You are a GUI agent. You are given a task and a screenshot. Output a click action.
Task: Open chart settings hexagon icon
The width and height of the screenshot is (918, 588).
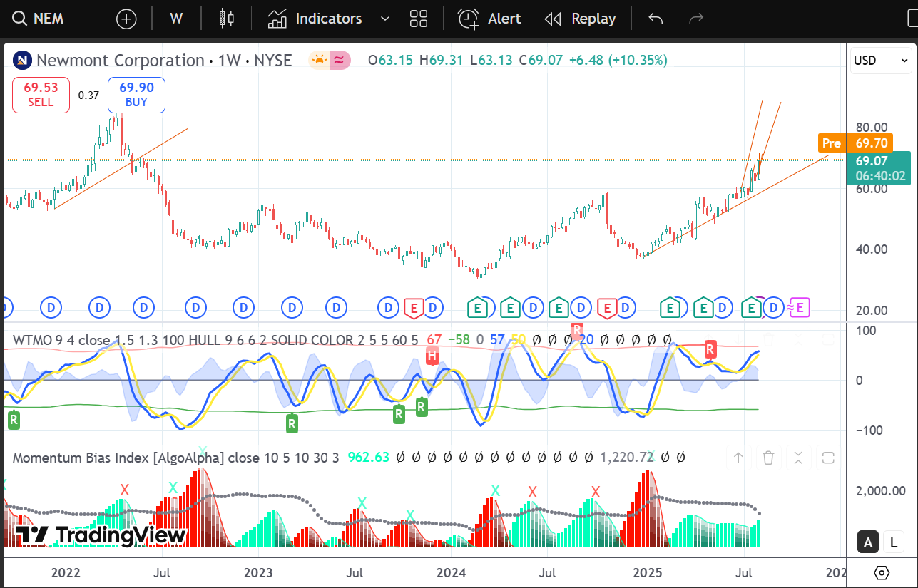[882, 572]
